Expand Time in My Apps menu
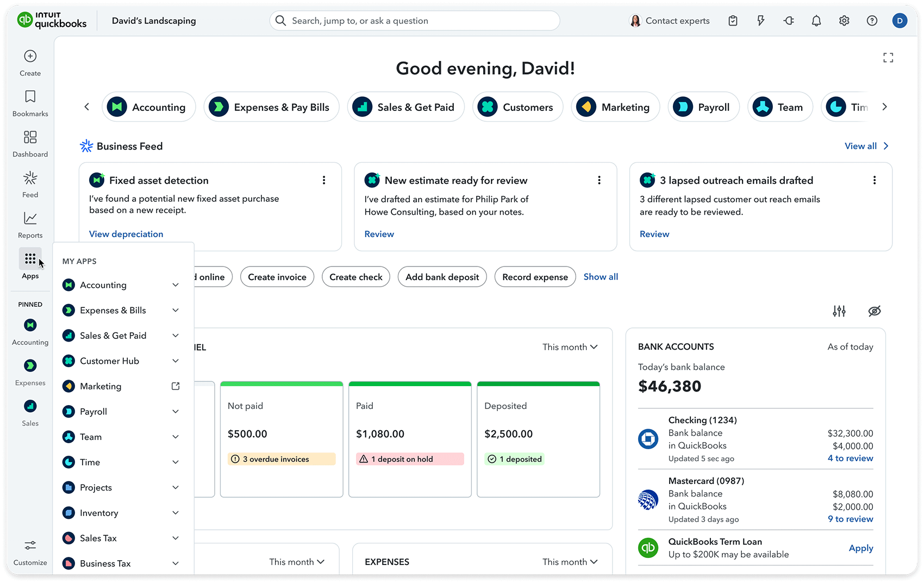 click(176, 462)
